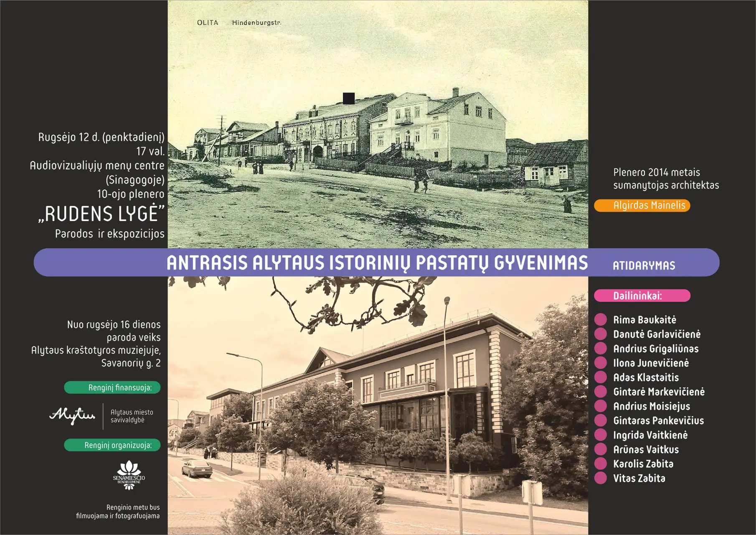The height and width of the screenshot is (535, 756).
Task: Click the pink 'Dailininkai:' heading
Action: click(x=642, y=296)
